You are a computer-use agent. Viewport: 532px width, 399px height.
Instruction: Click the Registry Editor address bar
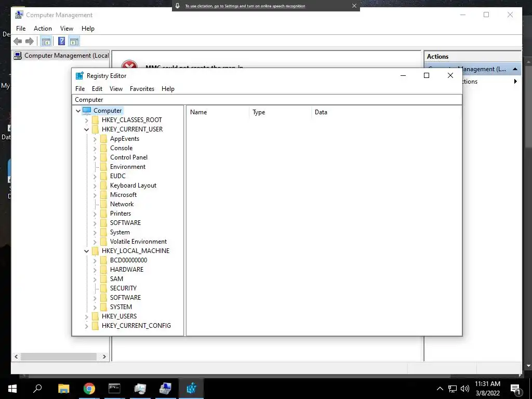[267, 100]
